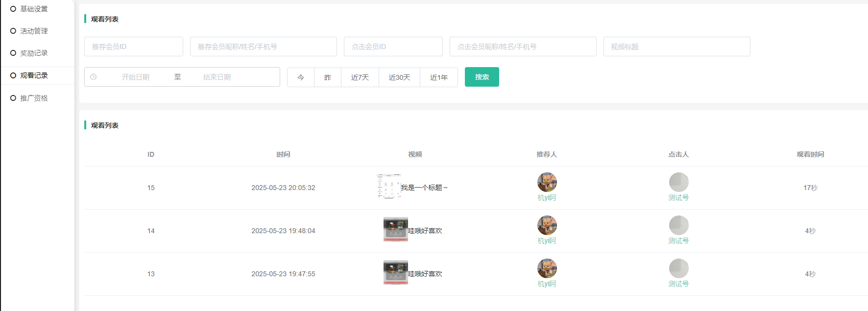
Task: Open video thumbnail for 我是一个标题～
Action: tap(389, 186)
